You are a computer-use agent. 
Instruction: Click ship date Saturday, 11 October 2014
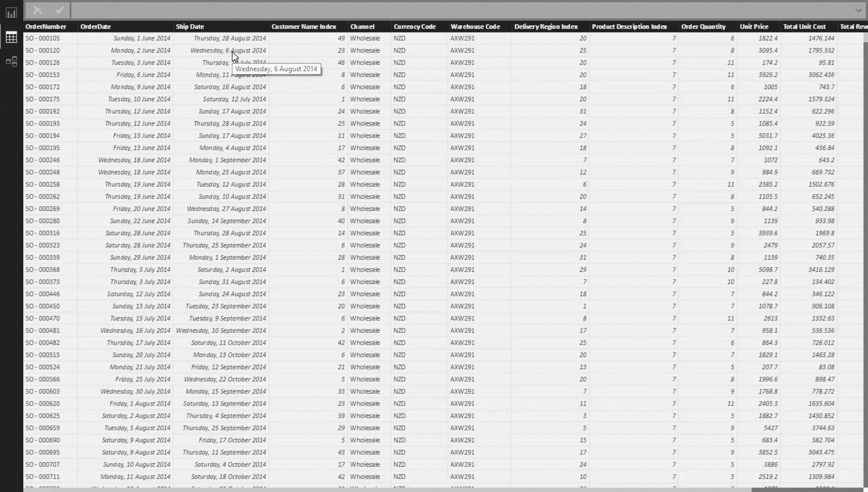(x=228, y=343)
